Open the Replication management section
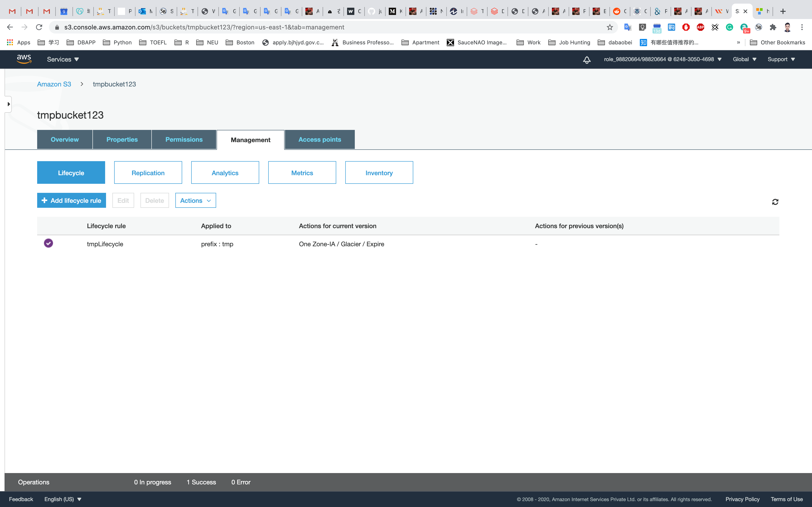This screenshot has width=812, height=507. pos(148,173)
